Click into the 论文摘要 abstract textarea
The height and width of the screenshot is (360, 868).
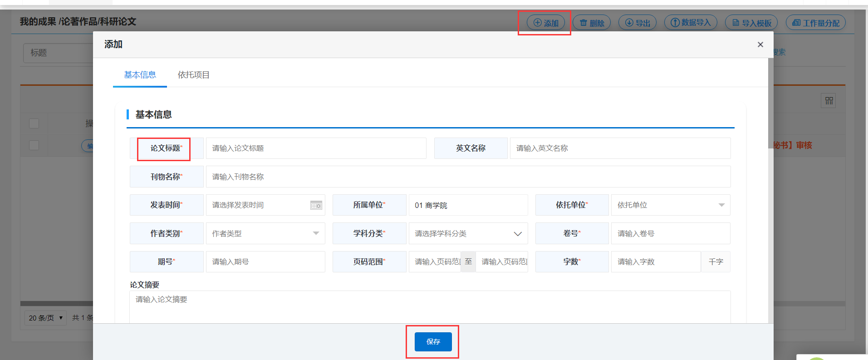tap(429, 307)
